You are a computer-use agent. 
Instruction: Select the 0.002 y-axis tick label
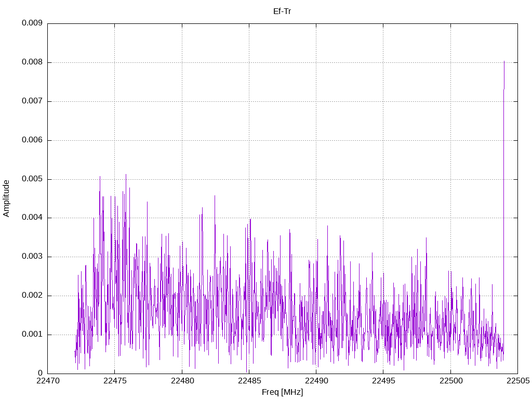point(32,296)
